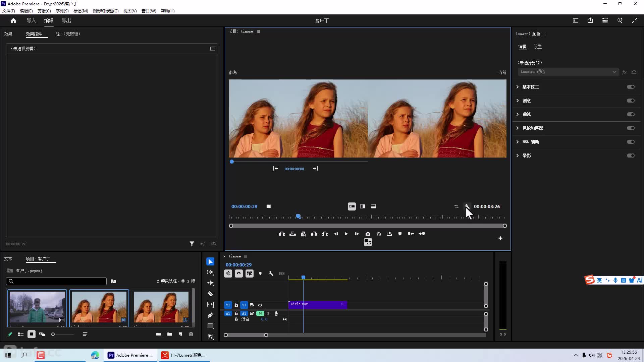Click project panel thumbnail zoom slider

click(53, 334)
